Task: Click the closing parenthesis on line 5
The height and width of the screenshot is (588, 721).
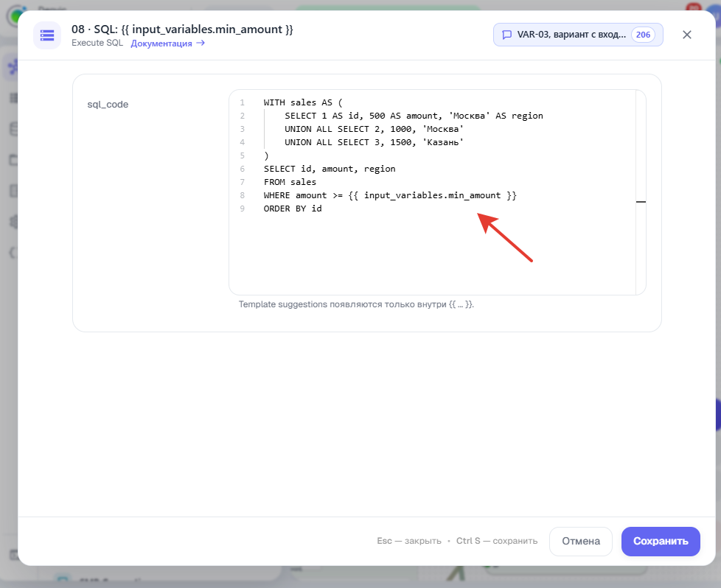Action: (x=266, y=156)
